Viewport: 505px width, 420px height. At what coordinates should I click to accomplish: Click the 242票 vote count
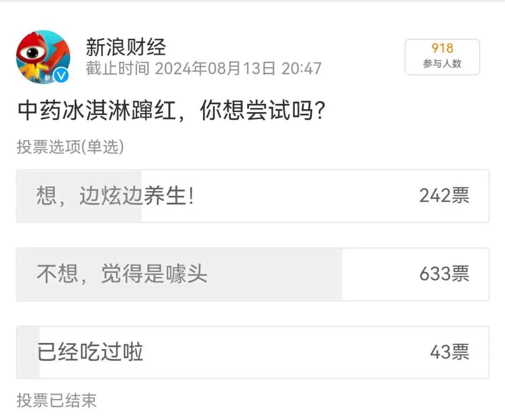444,195
